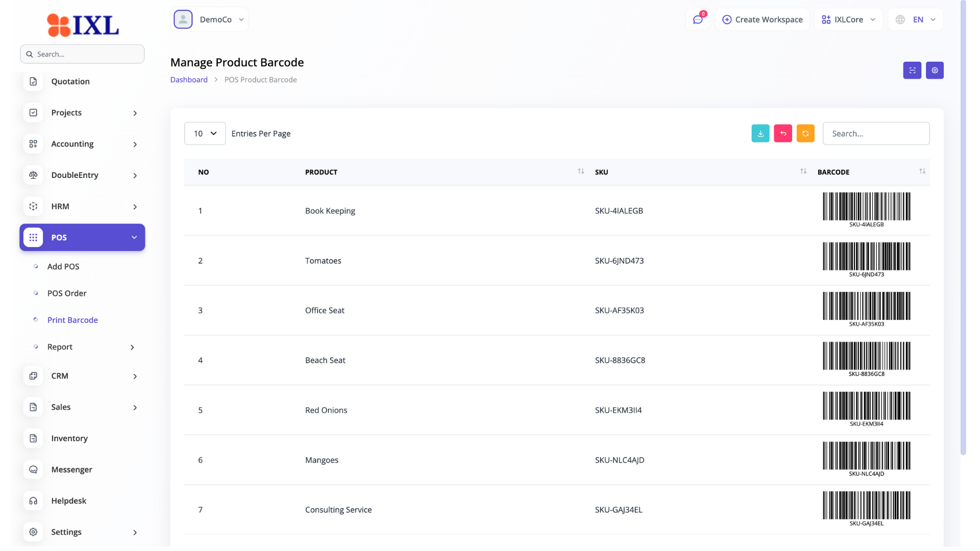Viewport: 980px width, 551px height.
Task: Click the pink reset arrow button
Action: (x=783, y=134)
